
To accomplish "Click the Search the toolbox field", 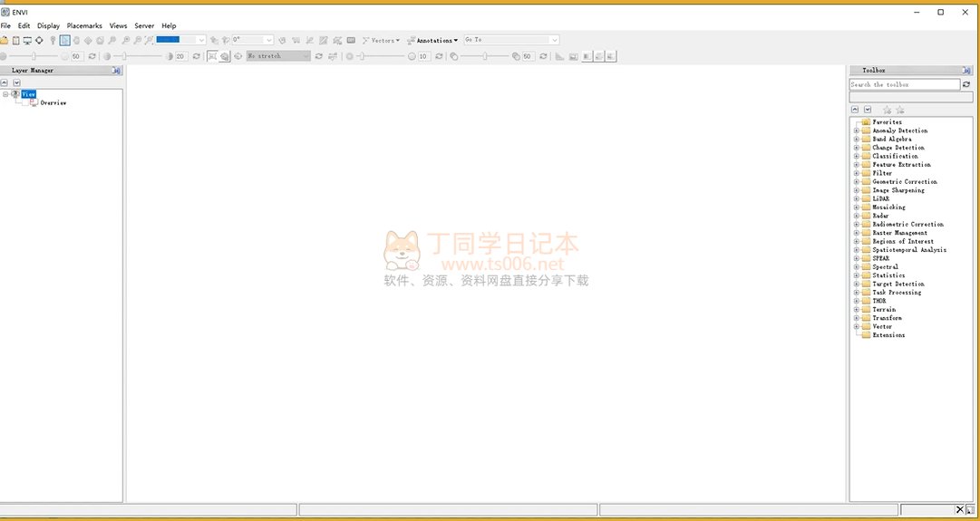I will click(905, 84).
